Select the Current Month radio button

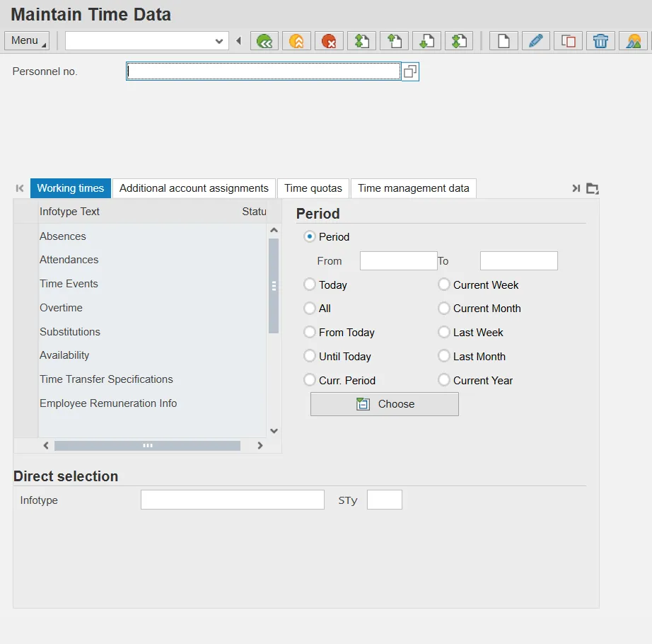(x=444, y=309)
